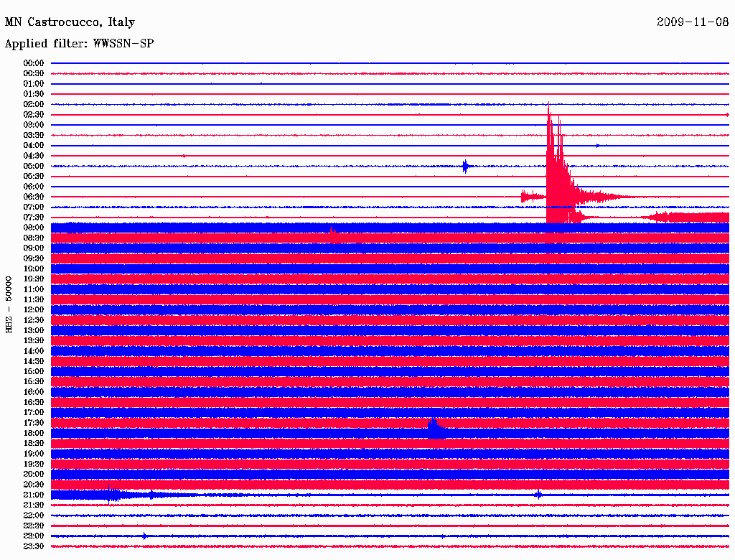735x560 pixels.
Task: Select the 19:30 time label
Action: [x=34, y=464]
